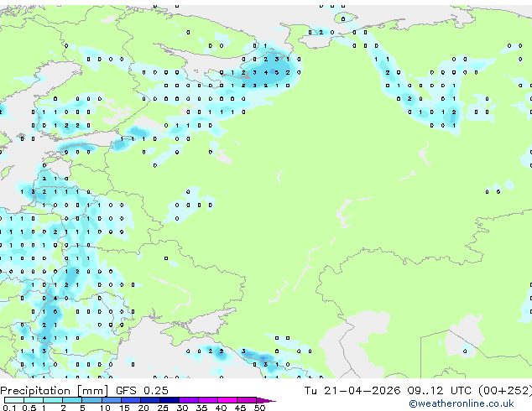Pick the 10–15 mm legend color swatch
The image size is (532, 411).
pos(111,400)
